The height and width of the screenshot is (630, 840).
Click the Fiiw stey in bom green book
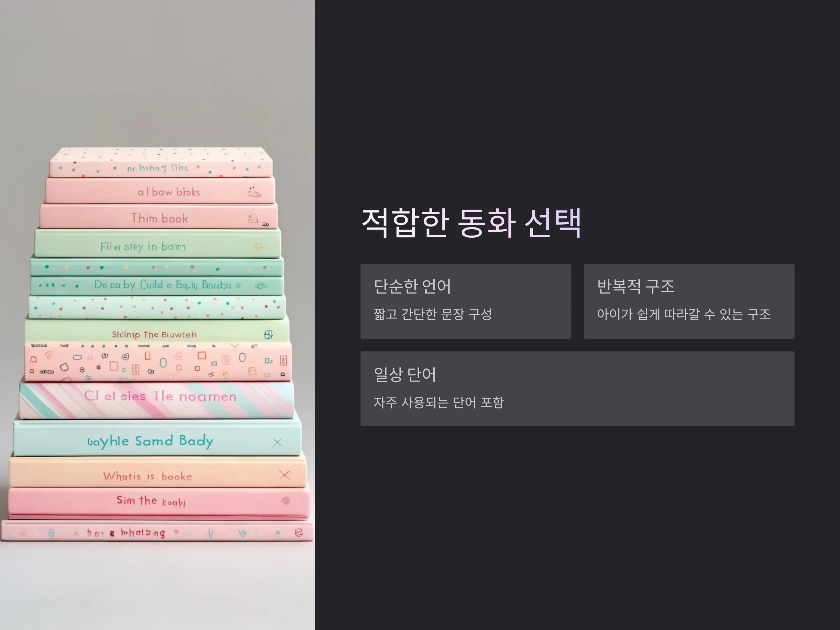157,243
